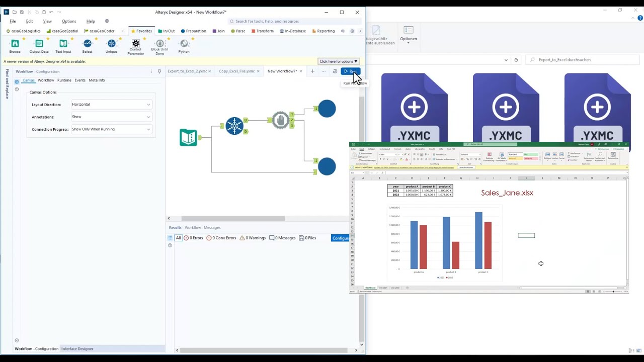Screen dimensions: 644x362
Task: Open the View menu
Action: (47, 21)
